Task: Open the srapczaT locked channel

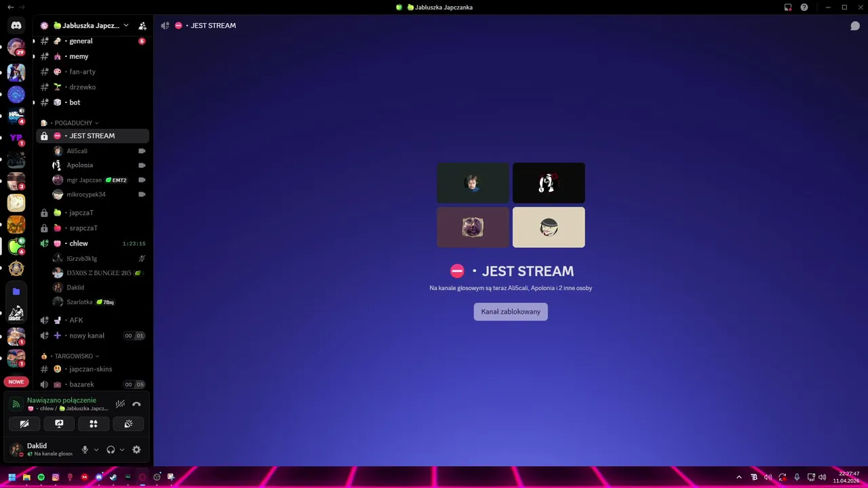Action: click(93, 228)
